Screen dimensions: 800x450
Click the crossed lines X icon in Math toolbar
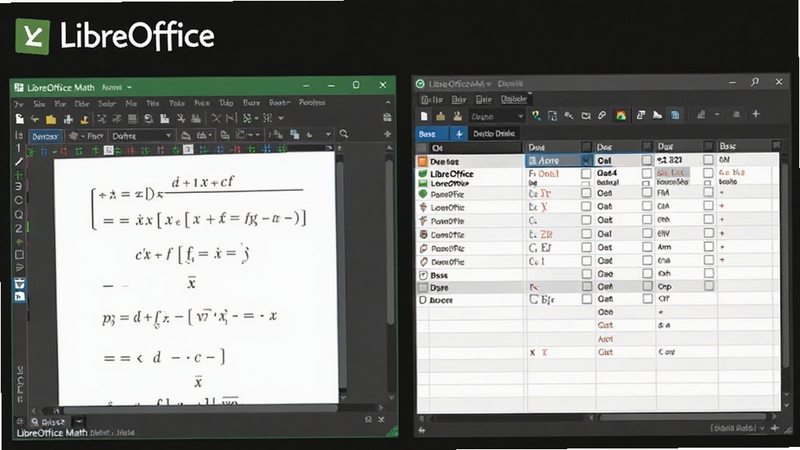click(216, 119)
